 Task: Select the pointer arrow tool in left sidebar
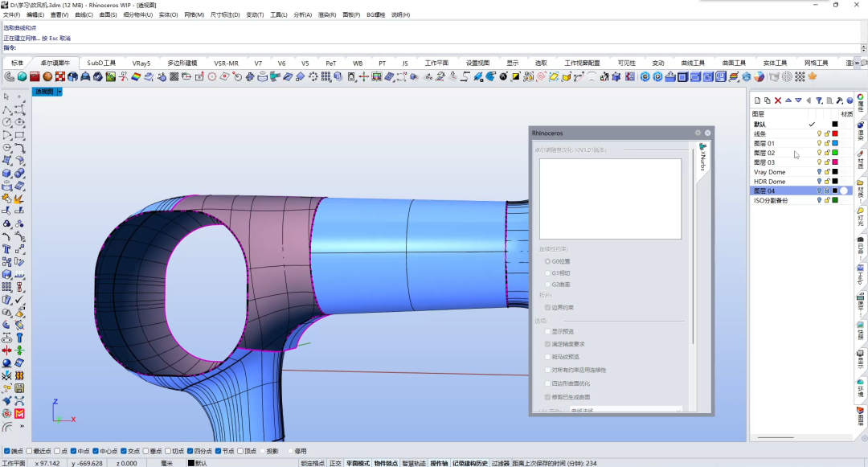tap(6, 96)
